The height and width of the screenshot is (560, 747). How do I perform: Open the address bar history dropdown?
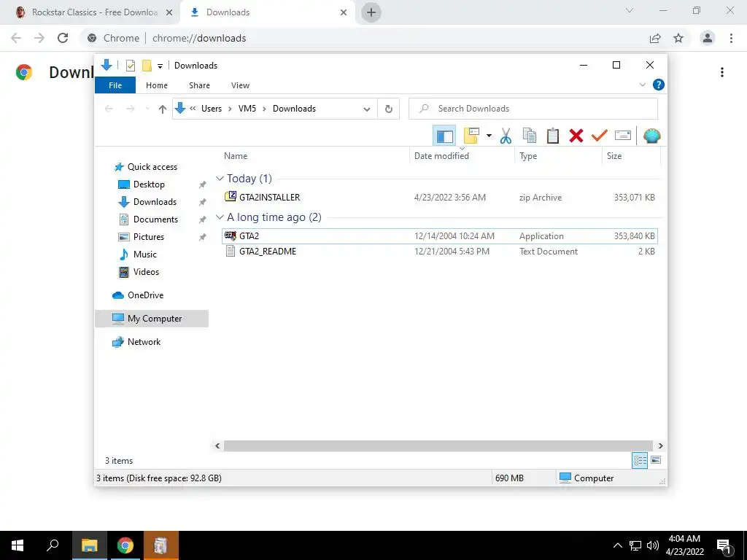(366, 109)
